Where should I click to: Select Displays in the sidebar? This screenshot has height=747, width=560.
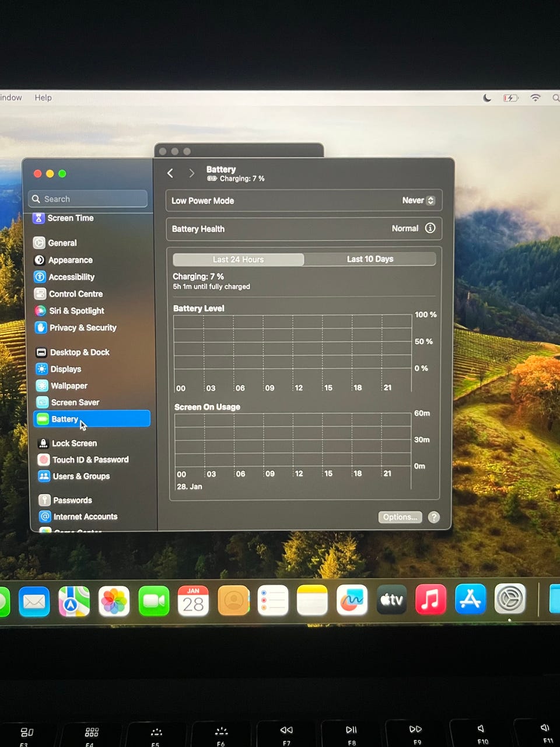point(65,369)
